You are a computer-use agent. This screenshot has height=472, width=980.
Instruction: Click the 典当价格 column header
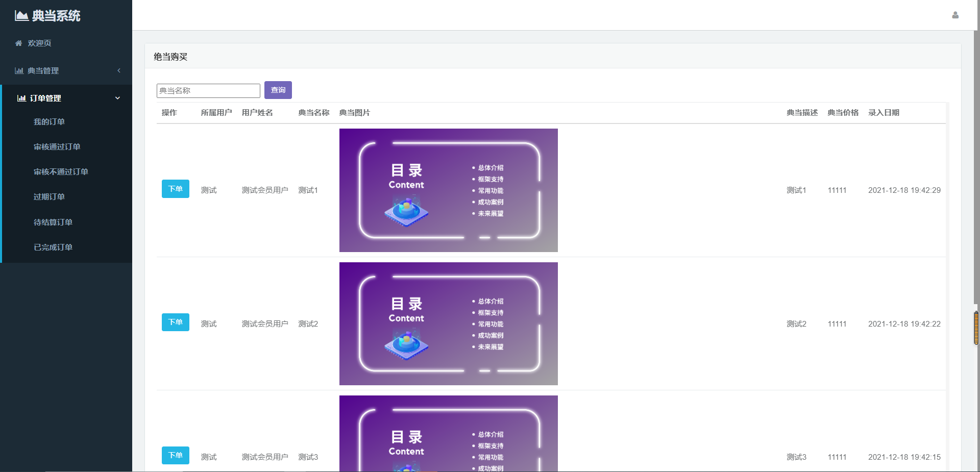[x=843, y=113]
